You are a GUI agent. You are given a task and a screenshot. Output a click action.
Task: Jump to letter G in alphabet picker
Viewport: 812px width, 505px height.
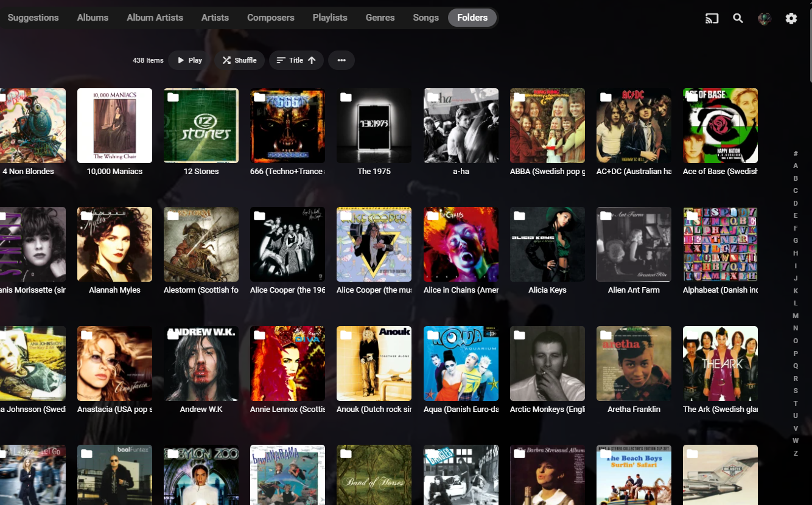(x=796, y=240)
